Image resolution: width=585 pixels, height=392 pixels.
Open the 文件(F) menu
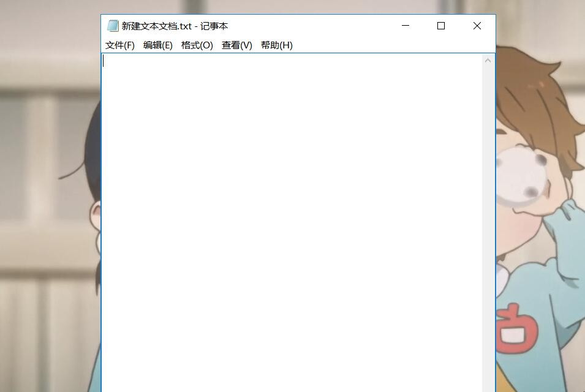(x=119, y=45)
